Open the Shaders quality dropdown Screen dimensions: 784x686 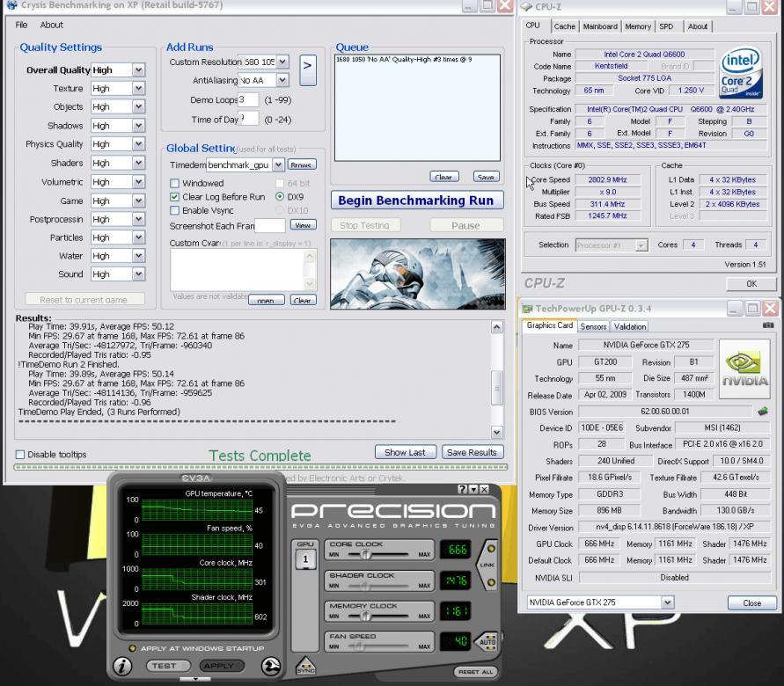[138, 163]
